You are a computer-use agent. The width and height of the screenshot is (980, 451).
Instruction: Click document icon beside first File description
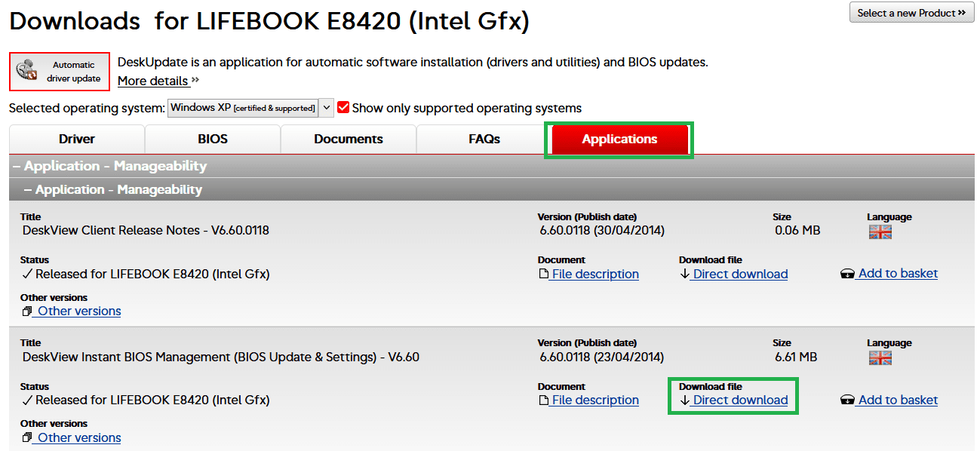(543, 275)
